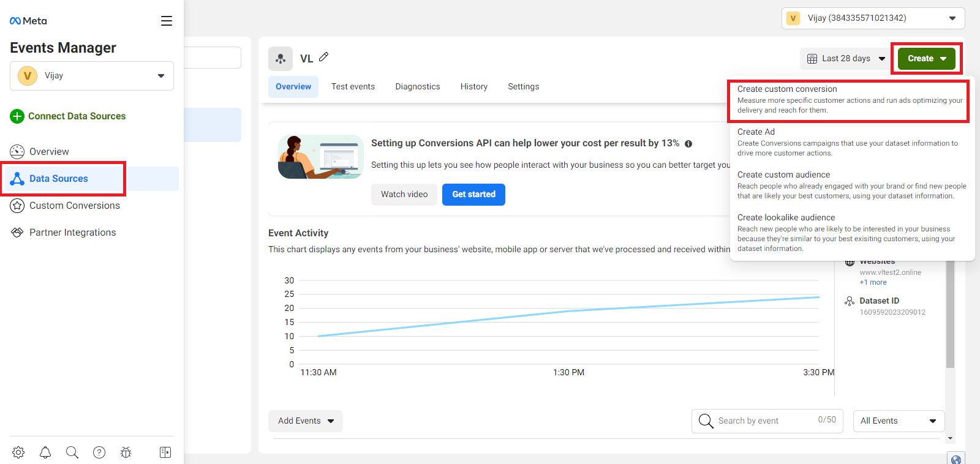980x464 pixels.
Task: Open the Add Events dropdown
Action: coord(305,421)
